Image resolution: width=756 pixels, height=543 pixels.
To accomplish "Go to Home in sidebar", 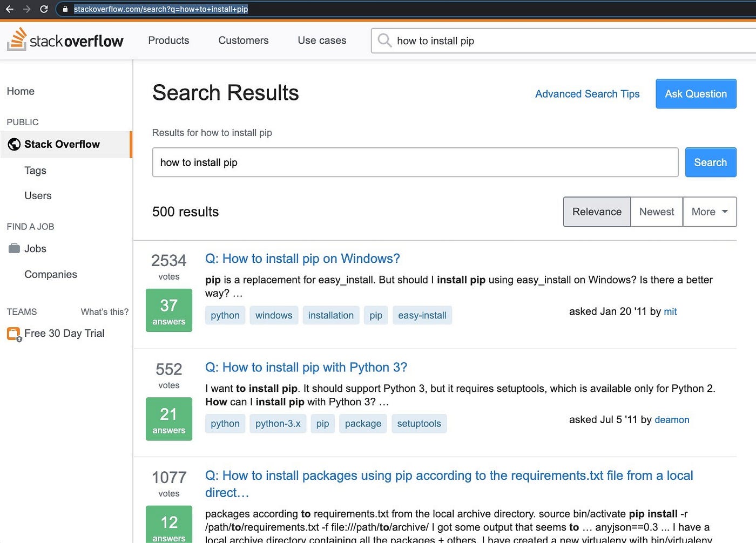I will pyautogui.click(x=21, y=91).
